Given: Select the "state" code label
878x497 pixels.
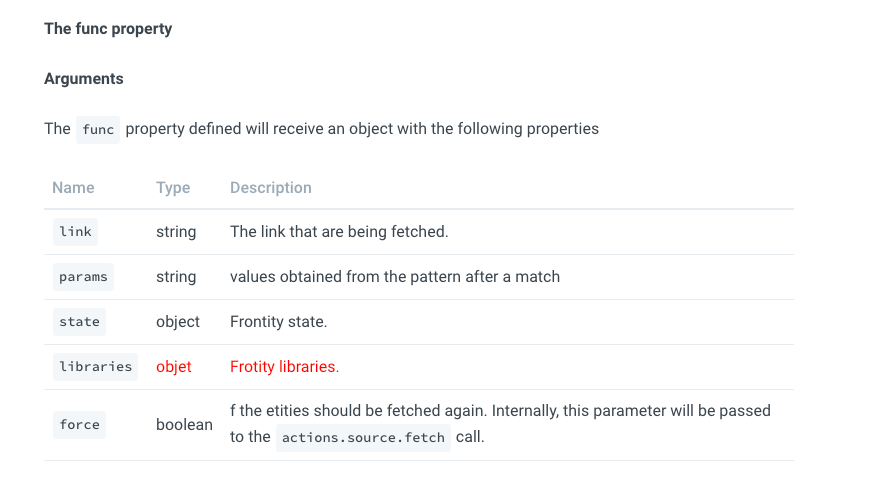Looking at the screenshot, I should [x=80, y=322].
